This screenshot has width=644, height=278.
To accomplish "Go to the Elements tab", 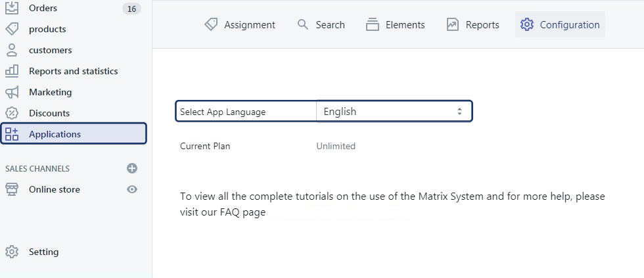I will pos(395,25).
